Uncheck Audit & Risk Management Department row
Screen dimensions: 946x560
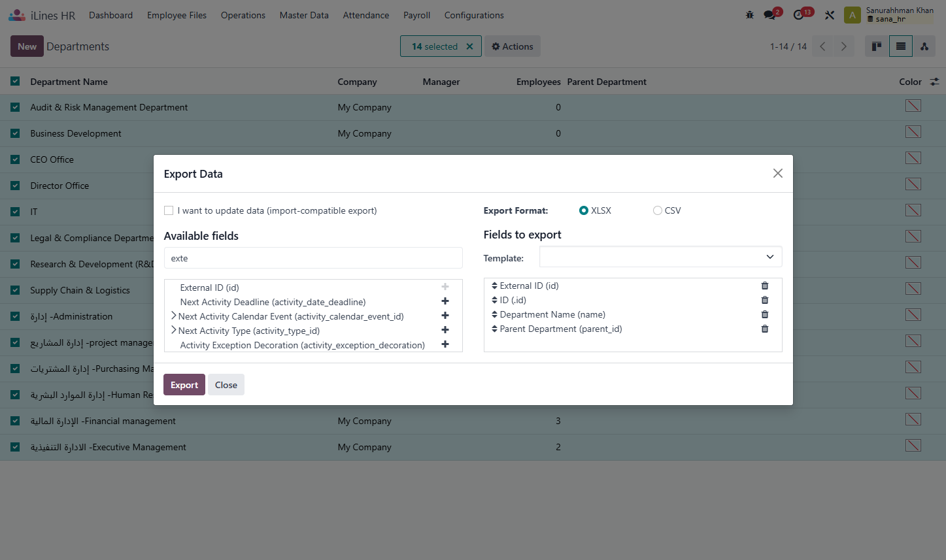tap(15, 107)
